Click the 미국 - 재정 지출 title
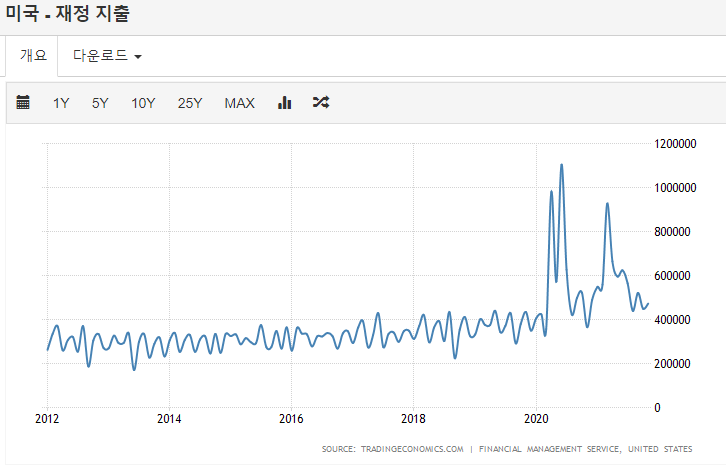The height and width of the screenshot is (469, 726). click(x=68, y=13)
